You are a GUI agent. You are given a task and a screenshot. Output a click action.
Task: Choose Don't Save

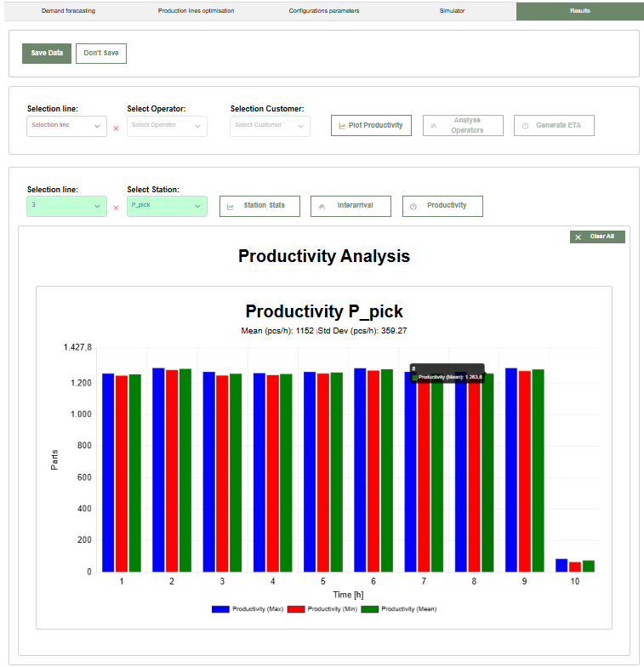[x=101, y=53]
